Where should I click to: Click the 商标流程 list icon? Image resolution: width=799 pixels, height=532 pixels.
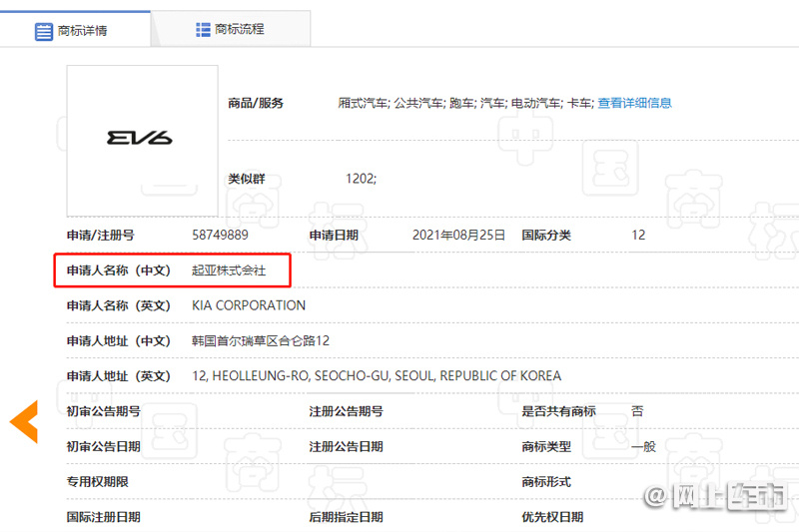click(203, 30)
